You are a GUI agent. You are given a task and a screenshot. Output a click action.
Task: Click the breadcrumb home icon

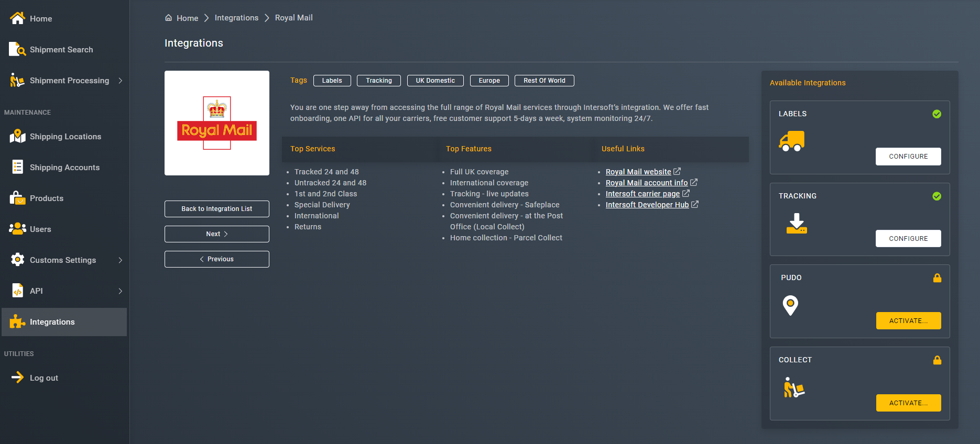coord(169,18)
